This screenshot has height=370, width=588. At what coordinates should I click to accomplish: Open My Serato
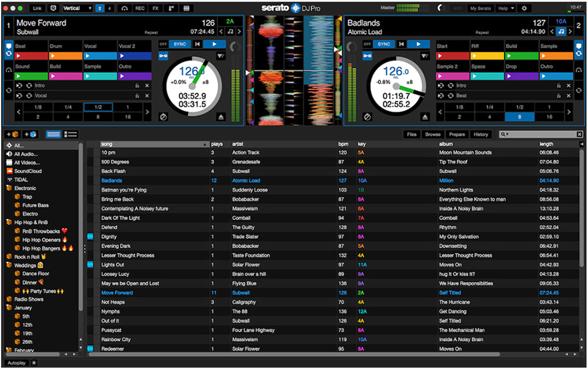click(x=480, y=8)
